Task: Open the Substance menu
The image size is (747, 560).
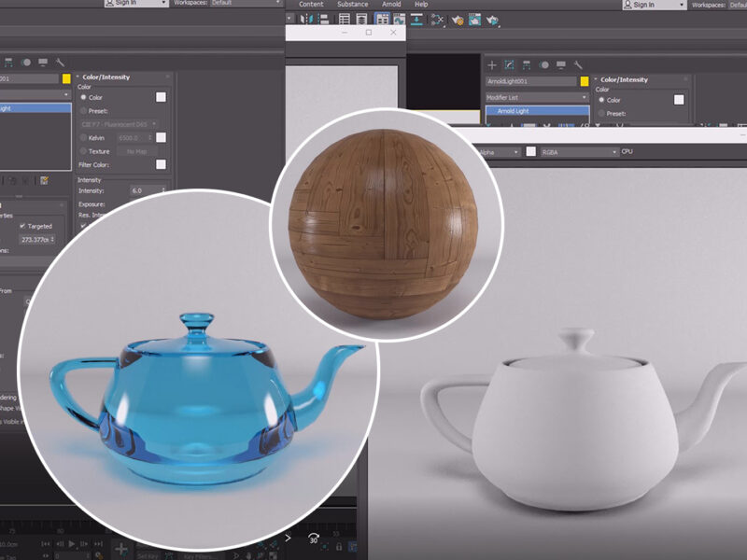Action: click(353, 4)
